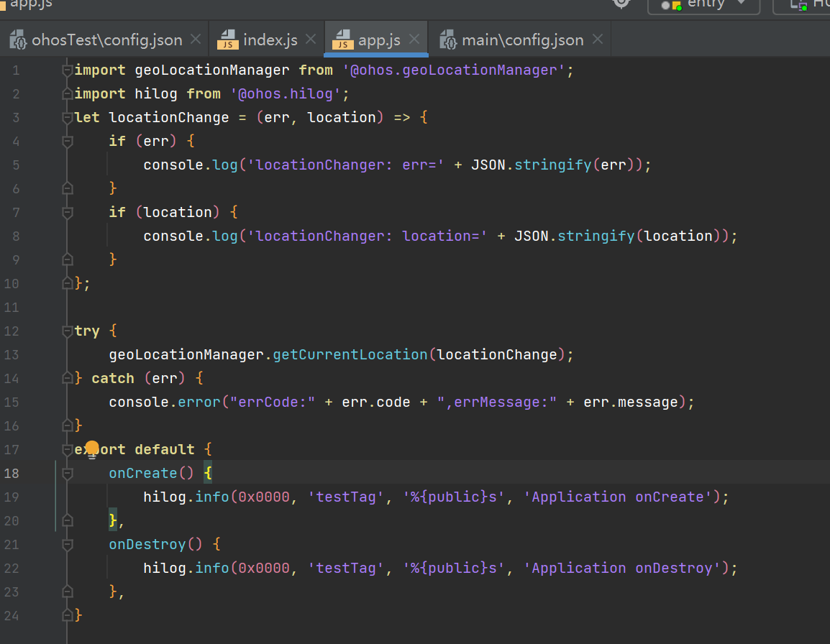This screenshot has height=644, width=830.
Task: Close the index.js tab
Action: click(311, 39)
